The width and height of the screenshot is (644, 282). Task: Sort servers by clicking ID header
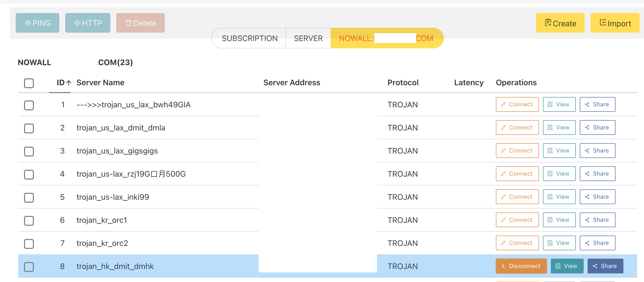(x=61, y=82)
